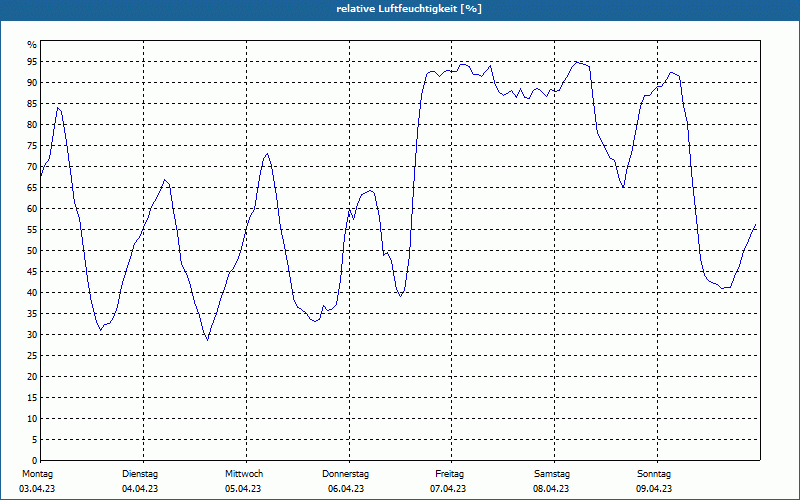
Task: Click the y-axis value 60
Action: [x=32, y=209]
